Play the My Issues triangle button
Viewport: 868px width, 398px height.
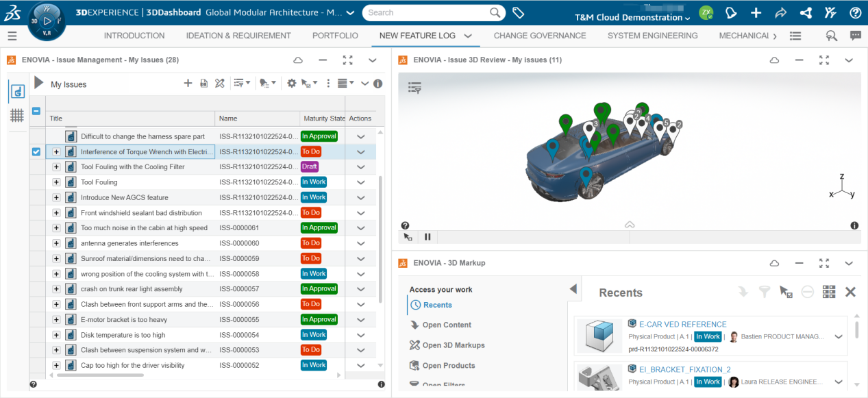(x=39, y=83)
